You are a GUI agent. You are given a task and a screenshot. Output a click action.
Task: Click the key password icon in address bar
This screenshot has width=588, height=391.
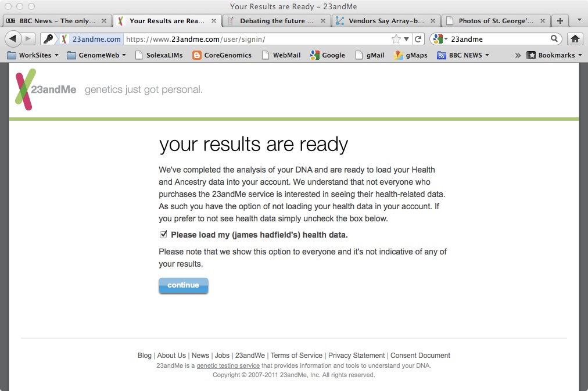48,39
